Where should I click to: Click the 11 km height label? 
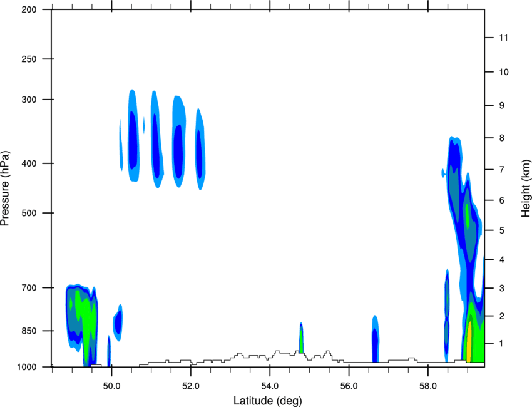[x=503, y=38]
